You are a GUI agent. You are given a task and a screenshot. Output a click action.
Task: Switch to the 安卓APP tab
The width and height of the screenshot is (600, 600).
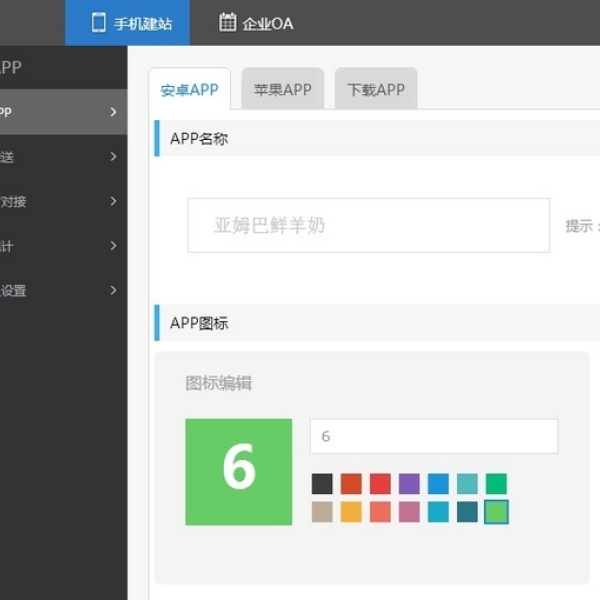(189, 90)
